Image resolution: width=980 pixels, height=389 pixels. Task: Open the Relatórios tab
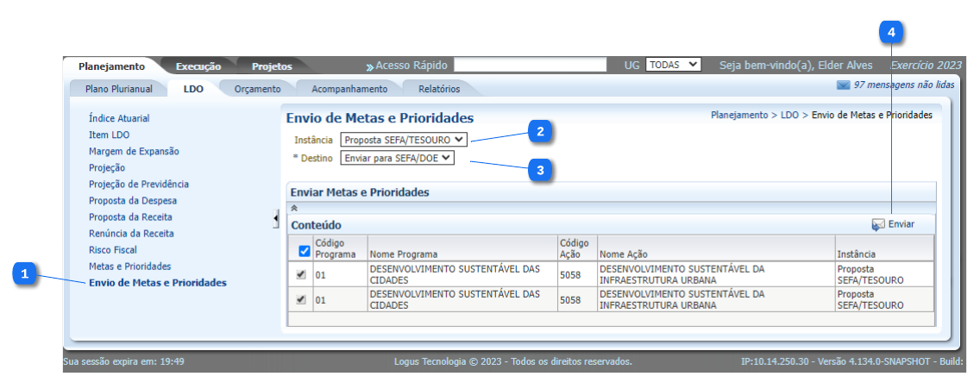439,89
